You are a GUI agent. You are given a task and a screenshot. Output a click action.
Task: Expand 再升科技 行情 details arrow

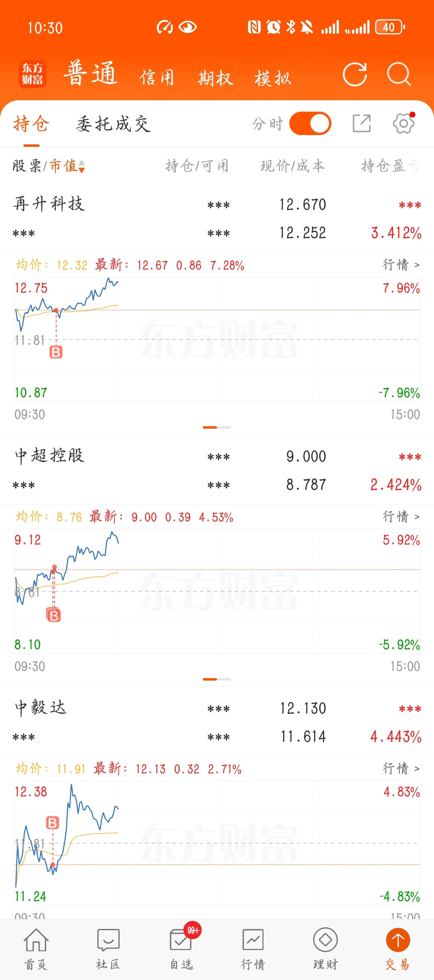pos(401,264)
